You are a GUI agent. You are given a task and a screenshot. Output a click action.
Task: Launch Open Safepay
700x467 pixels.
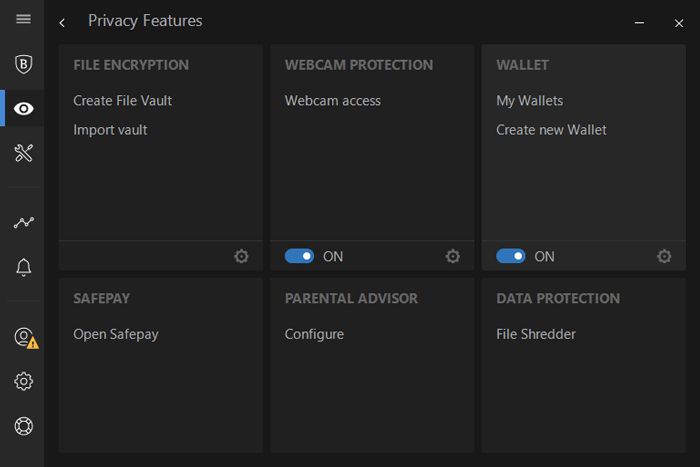tap(116, 334)
